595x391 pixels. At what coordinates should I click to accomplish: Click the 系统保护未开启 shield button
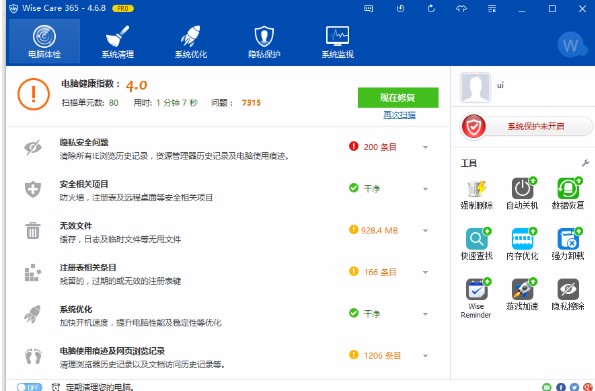(x=527, y=126)
